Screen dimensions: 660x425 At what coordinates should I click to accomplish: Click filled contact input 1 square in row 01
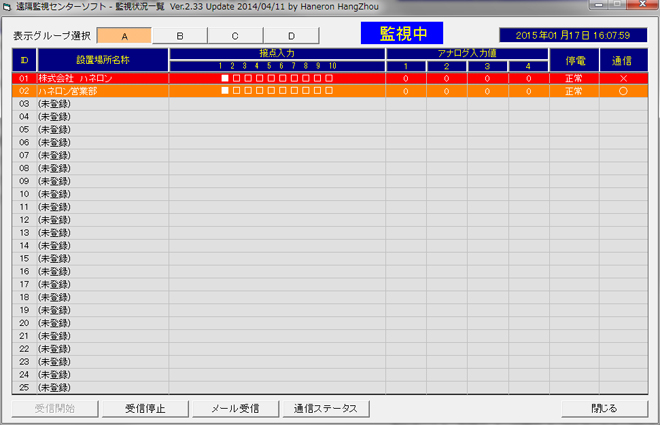click(225, 78)
